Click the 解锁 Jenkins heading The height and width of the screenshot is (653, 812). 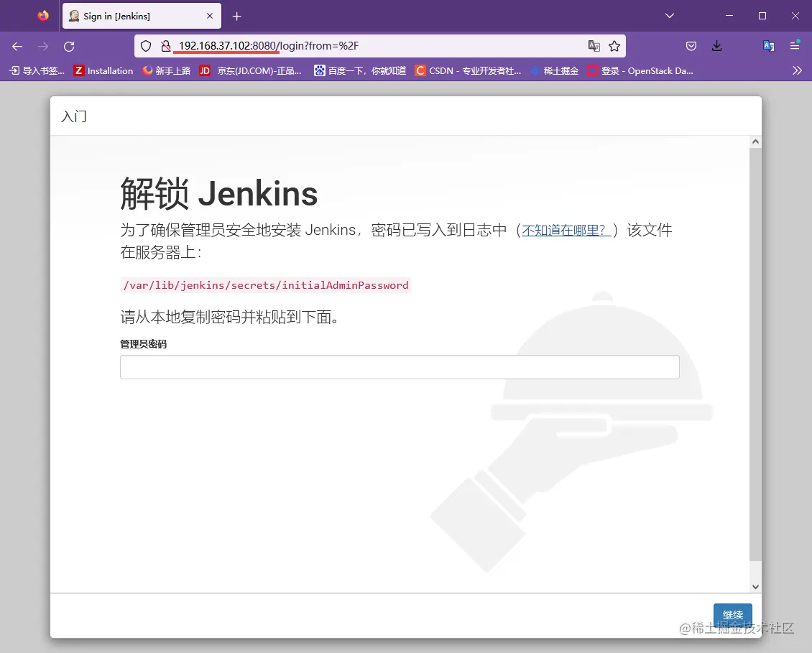tap(219, 194)
